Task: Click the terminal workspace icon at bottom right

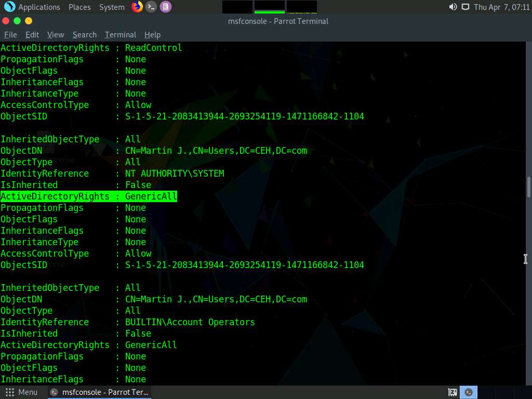Action: pos(469,392)
